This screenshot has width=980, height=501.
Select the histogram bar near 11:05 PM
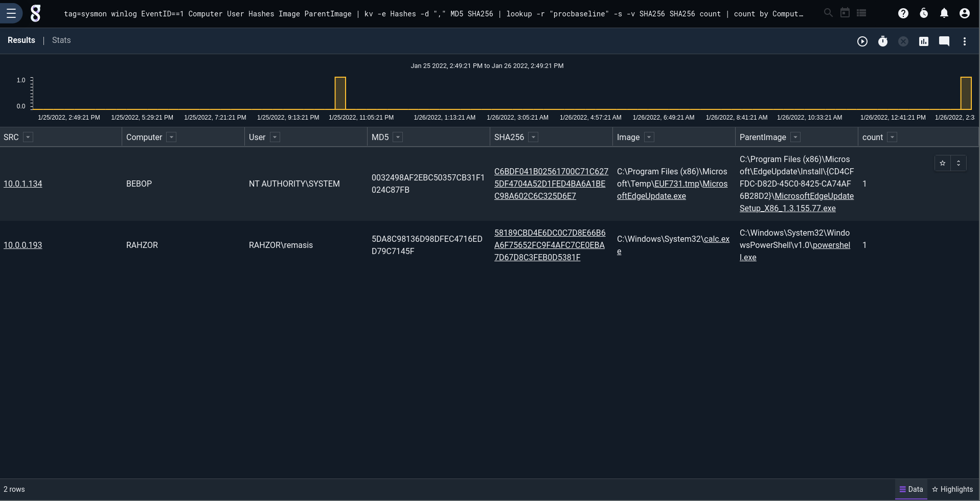pos(340,93)
